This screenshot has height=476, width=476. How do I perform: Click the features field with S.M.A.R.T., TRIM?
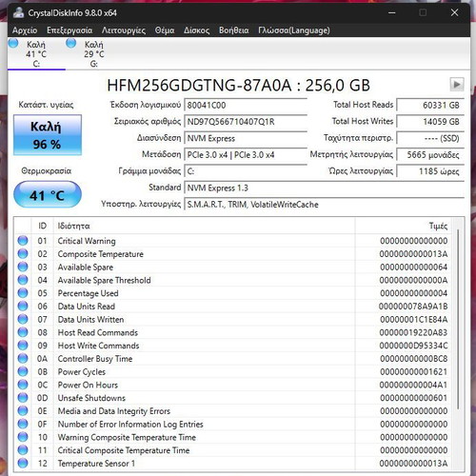(x=324, y=205)
